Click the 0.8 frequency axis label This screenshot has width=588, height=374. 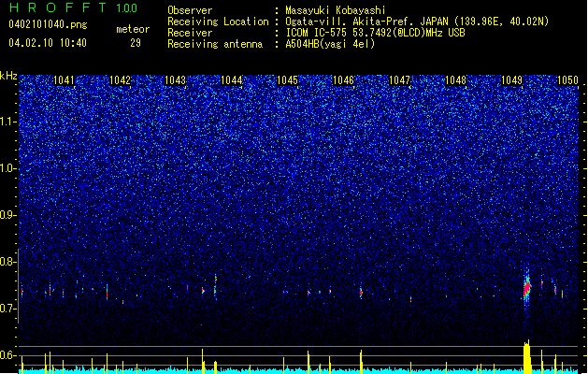7,262
